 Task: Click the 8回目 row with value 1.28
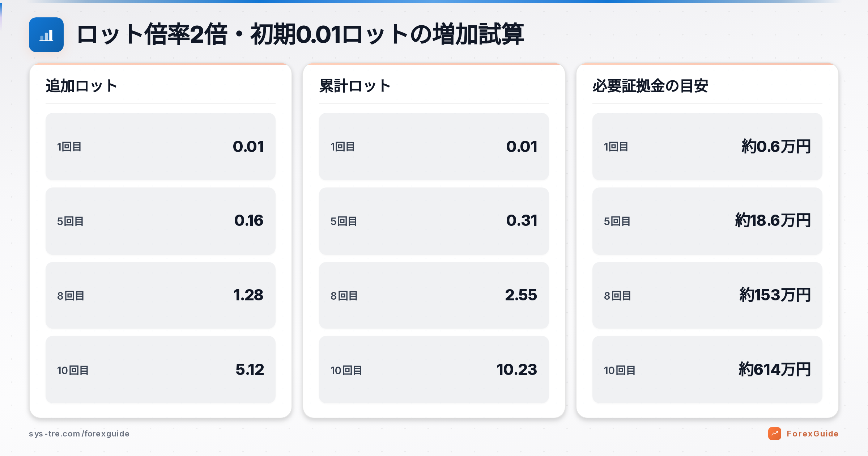point(160,295)
